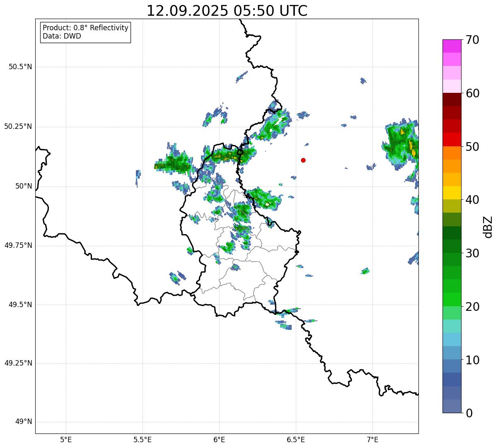Click the 49.5°N latitude label
Screen dimensions: 498x448
click(x=20, y=305)
